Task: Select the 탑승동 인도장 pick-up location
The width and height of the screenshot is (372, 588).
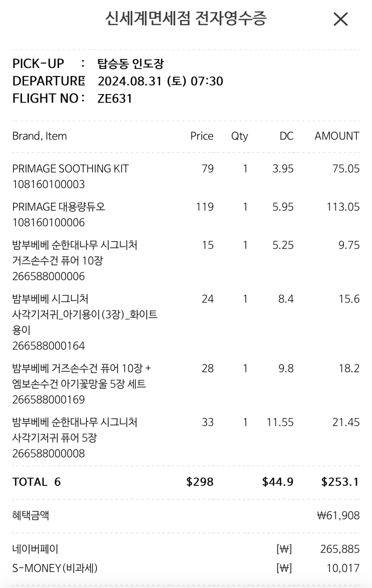Action: (131, 64)
